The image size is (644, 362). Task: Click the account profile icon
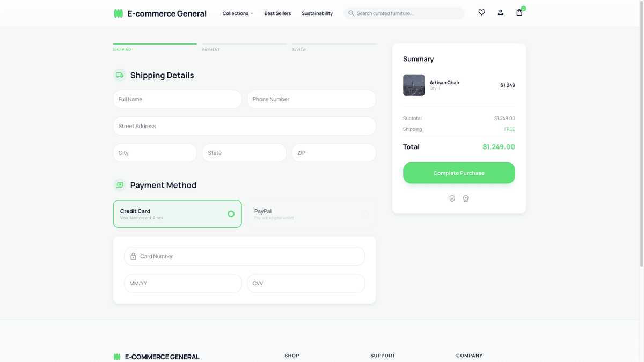(x=500, y=12)
